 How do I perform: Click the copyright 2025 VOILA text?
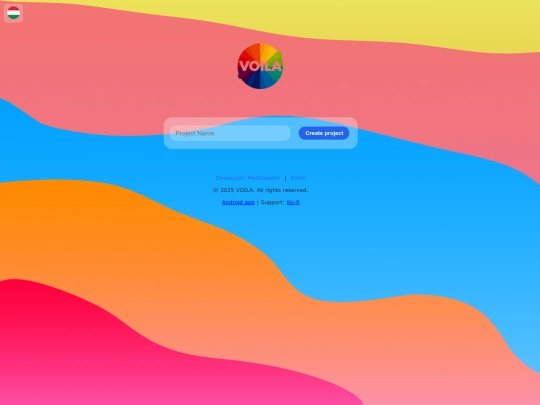(260, 190)
